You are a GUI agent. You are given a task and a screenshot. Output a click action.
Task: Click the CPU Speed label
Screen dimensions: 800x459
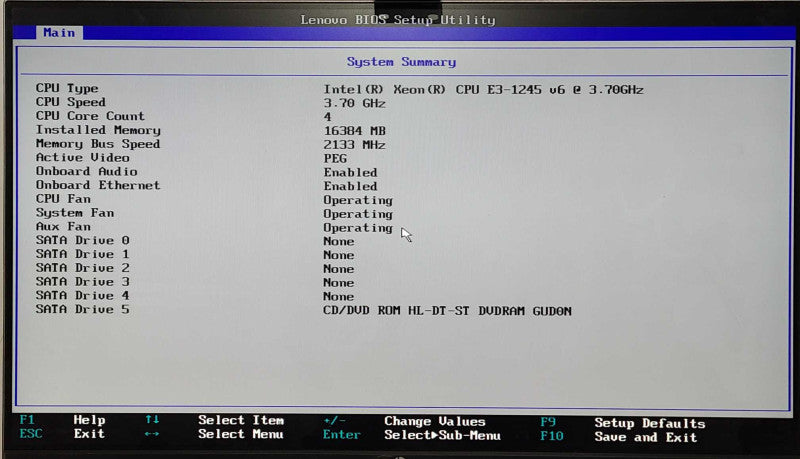70,102
